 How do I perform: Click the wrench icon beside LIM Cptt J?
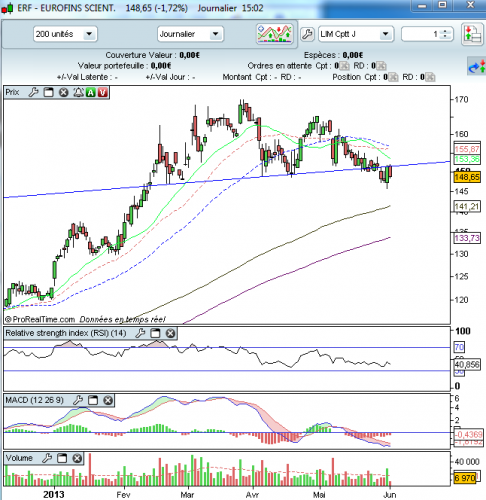(307, 34)
